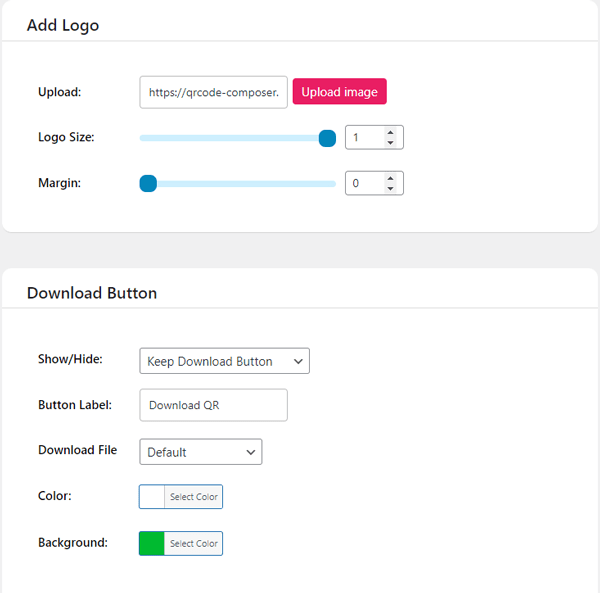Click the Margin slider handle
The image size is (600, 593).
[148, 183]
